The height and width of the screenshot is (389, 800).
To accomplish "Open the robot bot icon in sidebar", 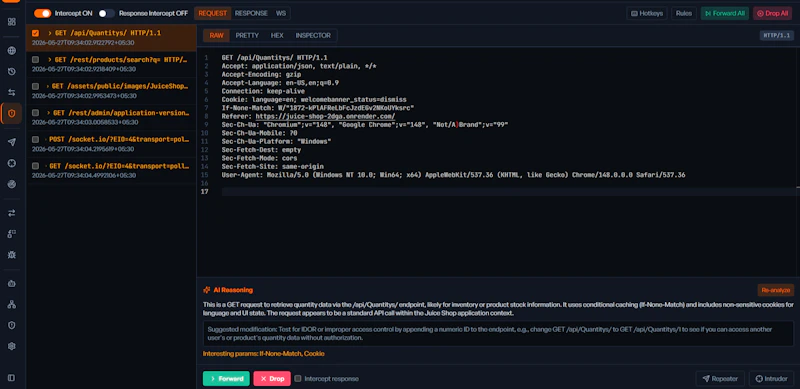I will [x=11, y=283].
